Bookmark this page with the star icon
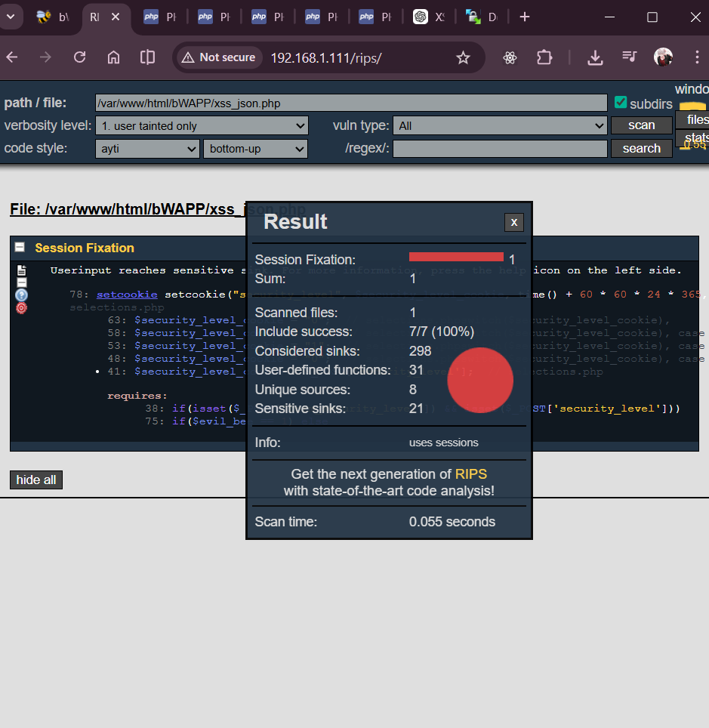The image size is (709, 728). coord(463,58)
